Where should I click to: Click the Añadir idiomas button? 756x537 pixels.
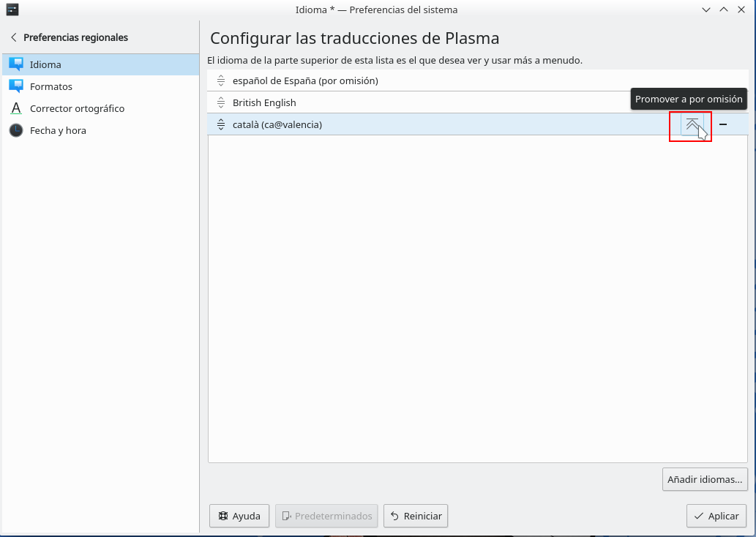pos(705,480)
